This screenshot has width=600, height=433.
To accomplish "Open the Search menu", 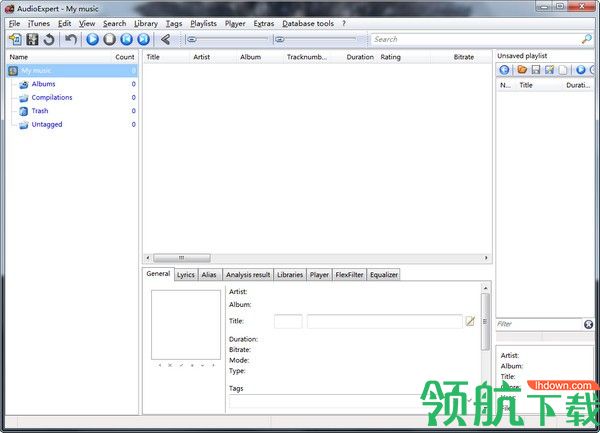I will [x=114, y=24].
